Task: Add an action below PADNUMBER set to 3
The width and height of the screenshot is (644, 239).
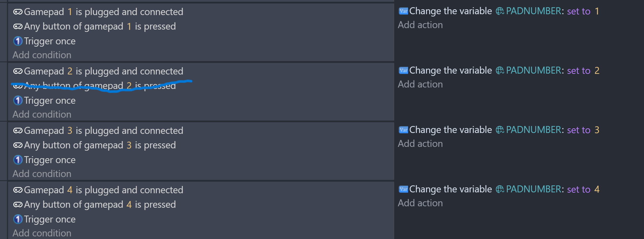Action: 420,144
